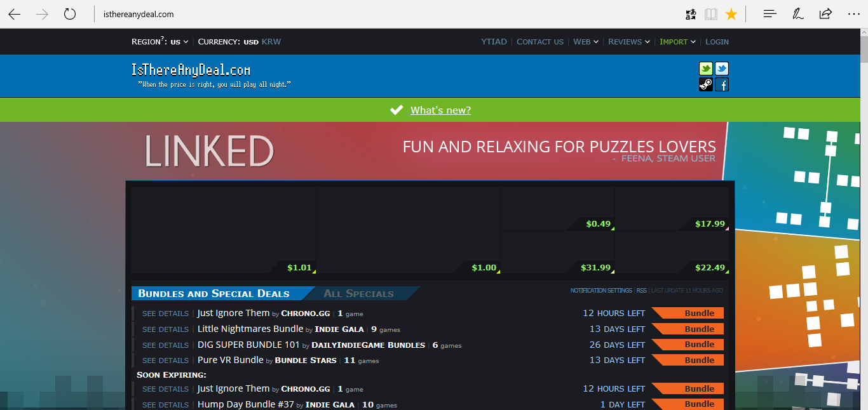Viewport: 868px width, 410px height.
Task: Click Bundle button for DIG SUPER BUNDLE 101
Action: point(688,345)
